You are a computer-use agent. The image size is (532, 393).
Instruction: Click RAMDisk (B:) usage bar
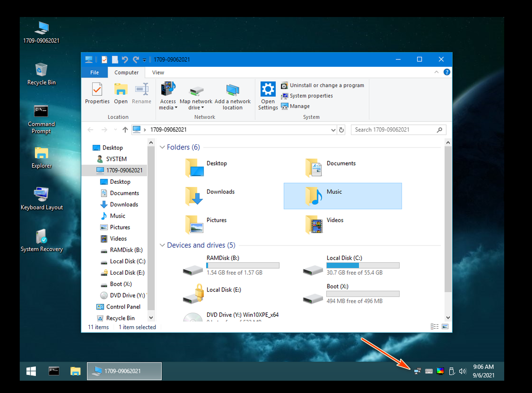[242, 265]
